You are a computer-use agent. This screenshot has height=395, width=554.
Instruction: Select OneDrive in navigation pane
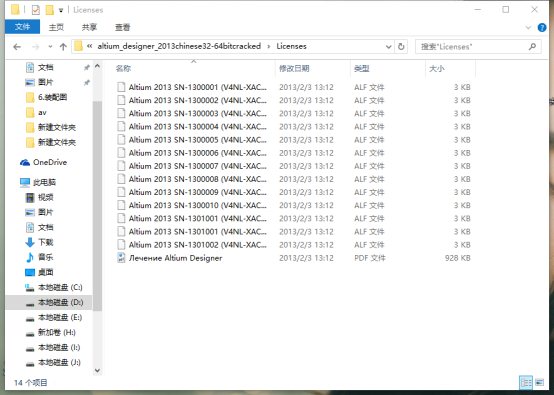coord(49,163)
